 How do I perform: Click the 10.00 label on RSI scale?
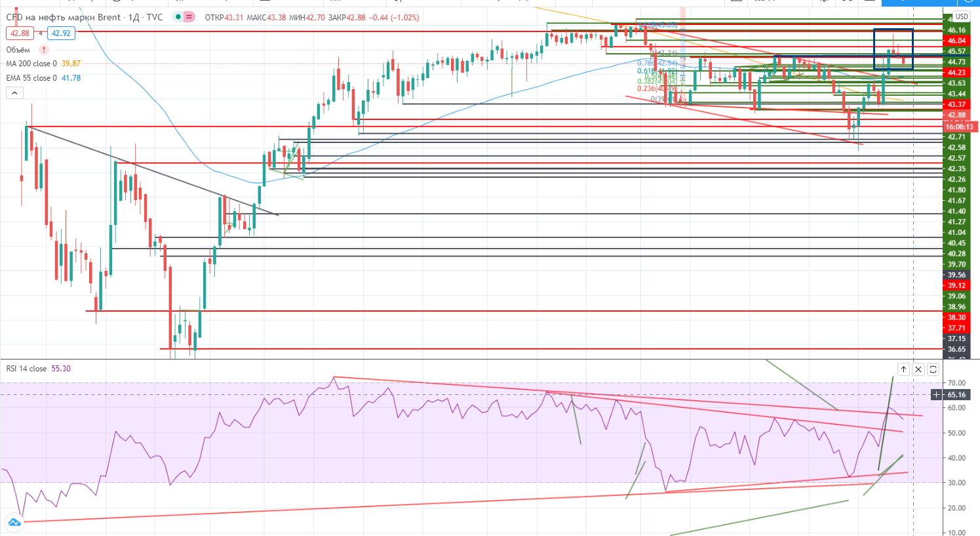(x=956, y=533)
